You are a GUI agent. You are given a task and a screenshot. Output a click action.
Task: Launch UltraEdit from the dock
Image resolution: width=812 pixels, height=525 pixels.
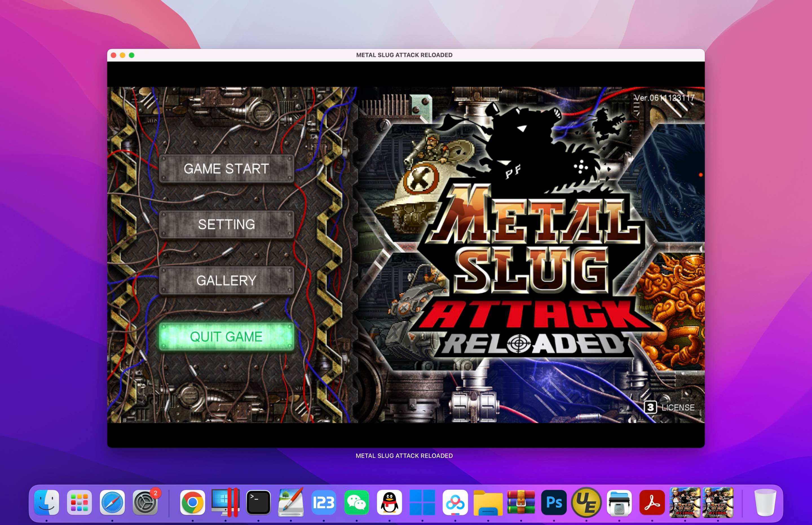click(x=586, y=502)
